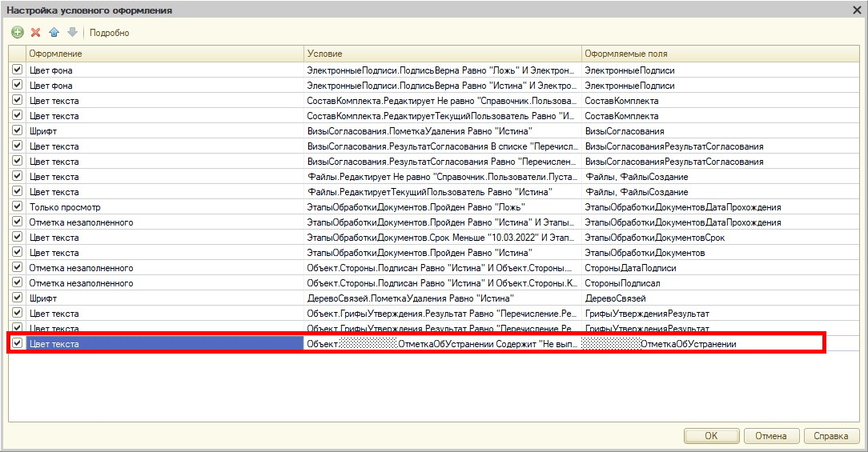
Task: Uncheck the Отметка незаполненного row for СтороныПодписал
Action: [x=17, y=282]
